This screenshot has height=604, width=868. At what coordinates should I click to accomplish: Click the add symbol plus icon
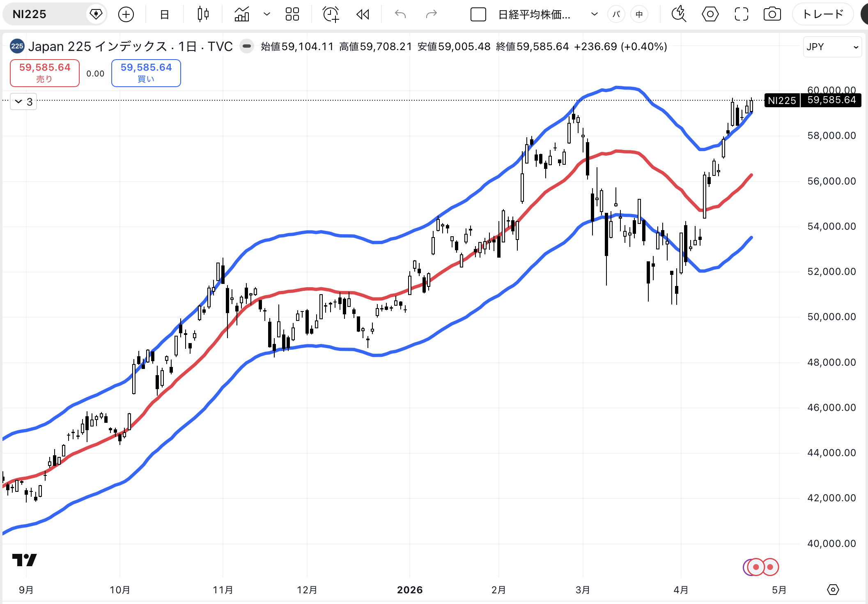126,14
